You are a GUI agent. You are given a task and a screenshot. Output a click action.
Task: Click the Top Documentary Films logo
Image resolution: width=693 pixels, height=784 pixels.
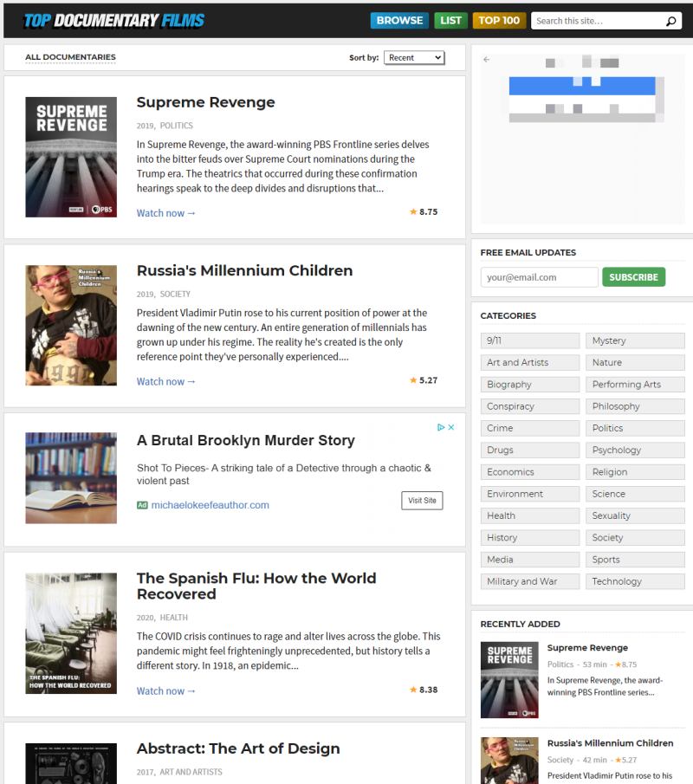click(x=114, y=21)
